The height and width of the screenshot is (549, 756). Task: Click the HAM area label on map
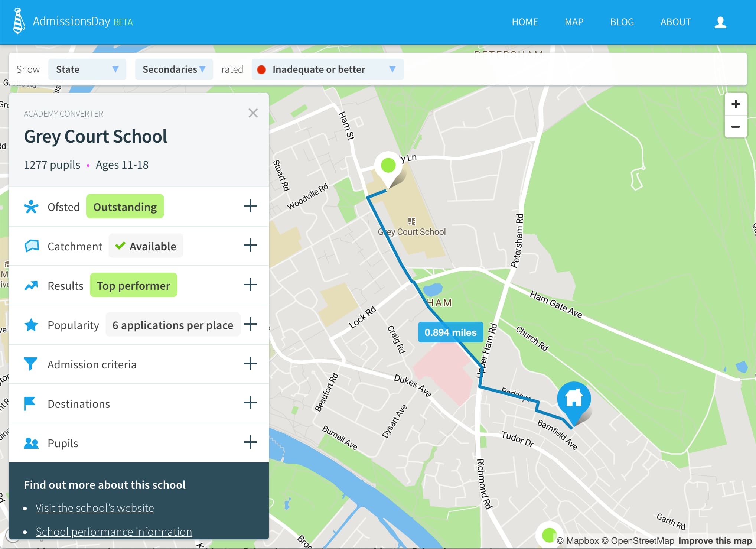tap(440, 303)
